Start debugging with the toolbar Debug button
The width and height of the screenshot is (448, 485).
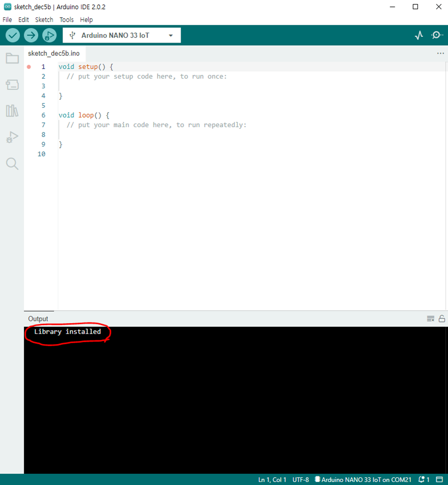[50, 35]
